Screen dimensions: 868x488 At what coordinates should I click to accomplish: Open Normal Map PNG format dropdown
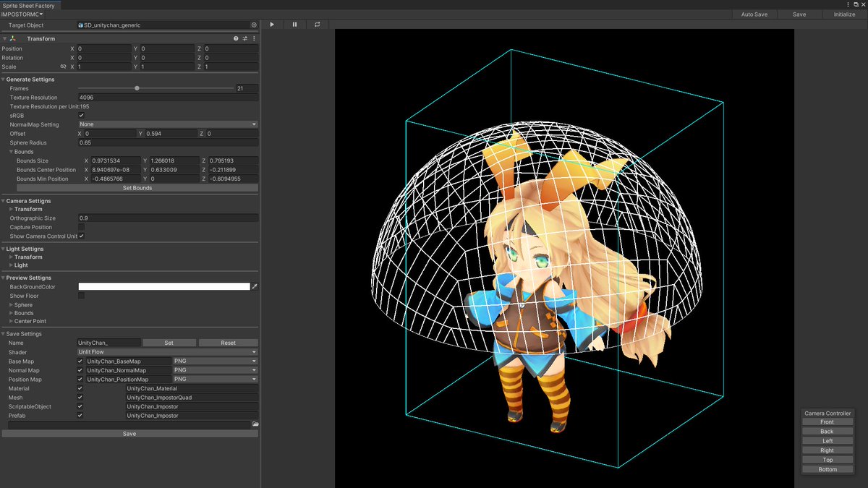point(215,370)
